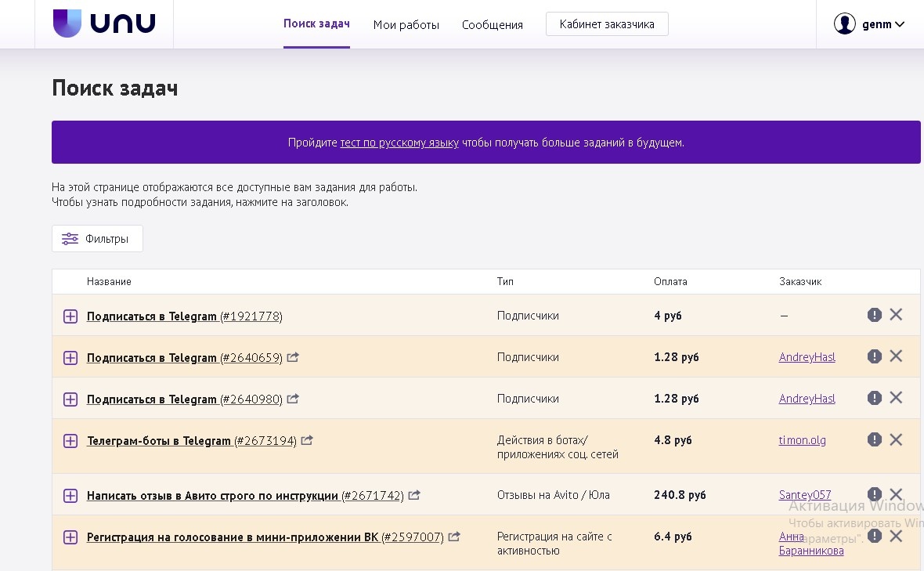Click Отзывы на Avito / Юла type

[554, 495]
